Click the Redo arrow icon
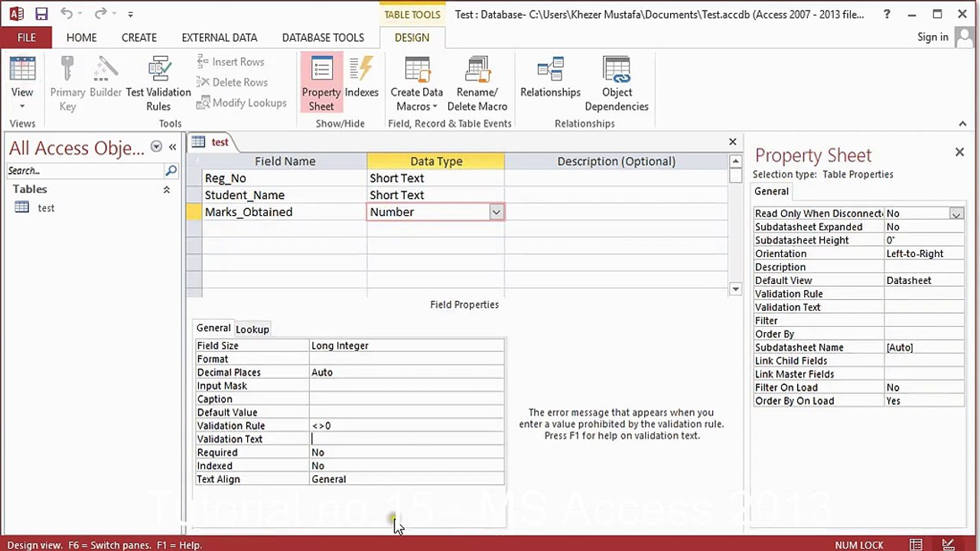The height and width of the screenshot is (551, 980). (x=100, y=14)
